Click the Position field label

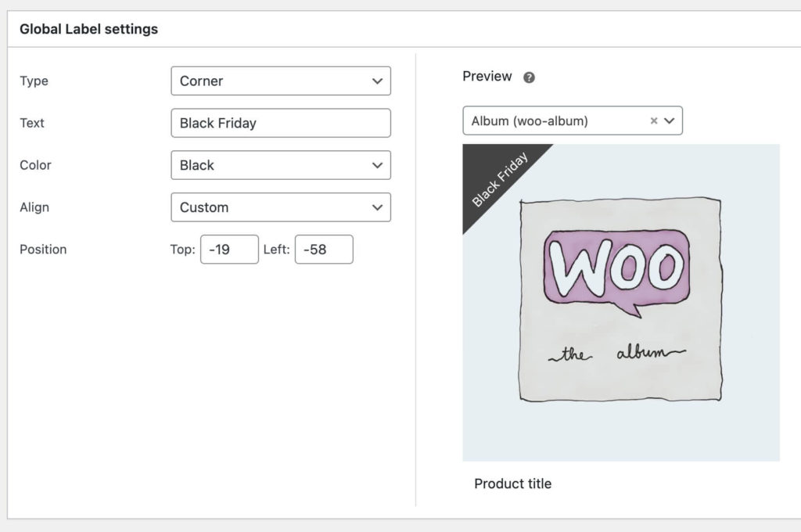tap(43, 250)
